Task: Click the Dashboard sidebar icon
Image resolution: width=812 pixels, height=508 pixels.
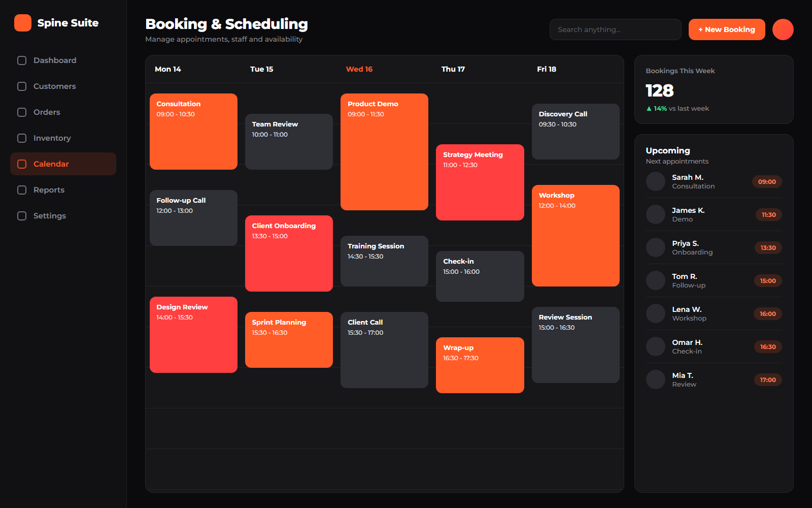Action: pyautogui.click(x=22, y=60)
